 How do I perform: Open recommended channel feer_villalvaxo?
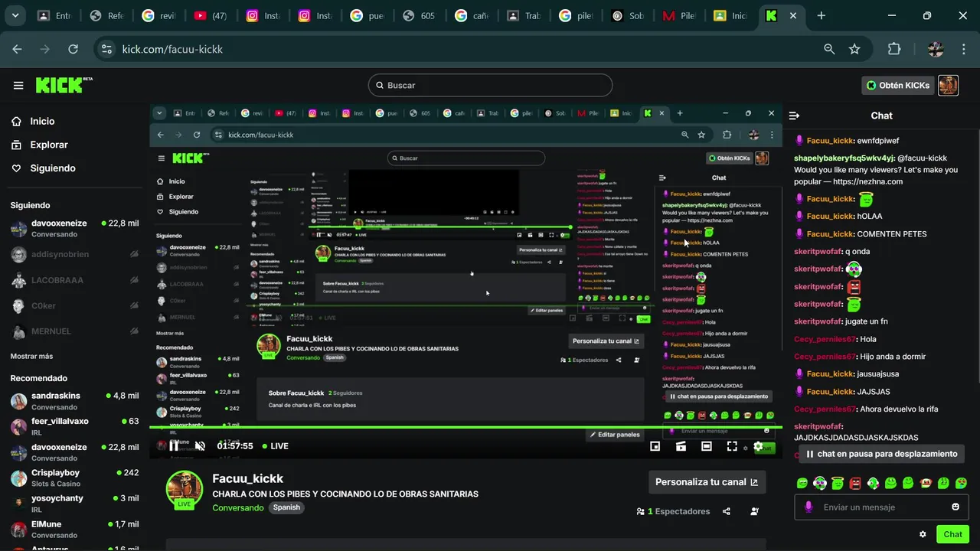pyautogui.click(x=74, y=426)
